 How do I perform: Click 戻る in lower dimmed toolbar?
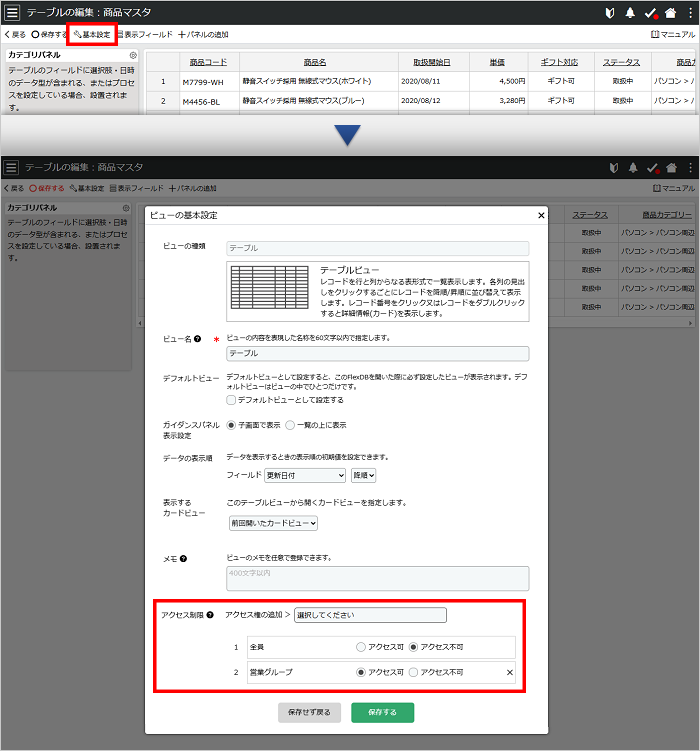(x=14, y=188)
